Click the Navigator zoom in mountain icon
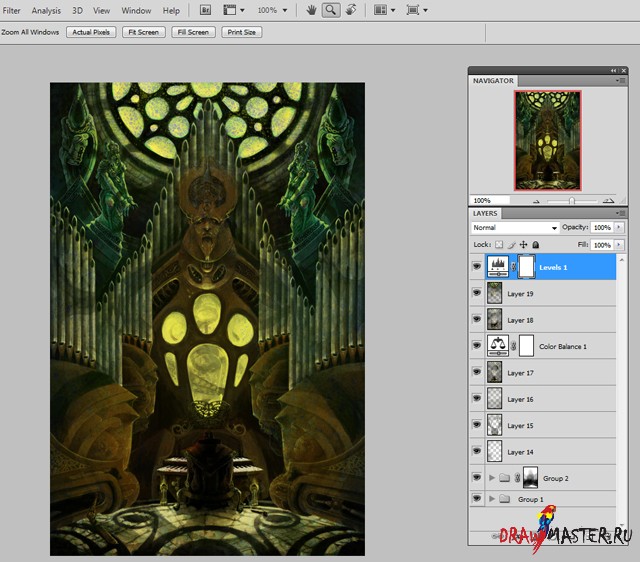 (x=609, y=200)
